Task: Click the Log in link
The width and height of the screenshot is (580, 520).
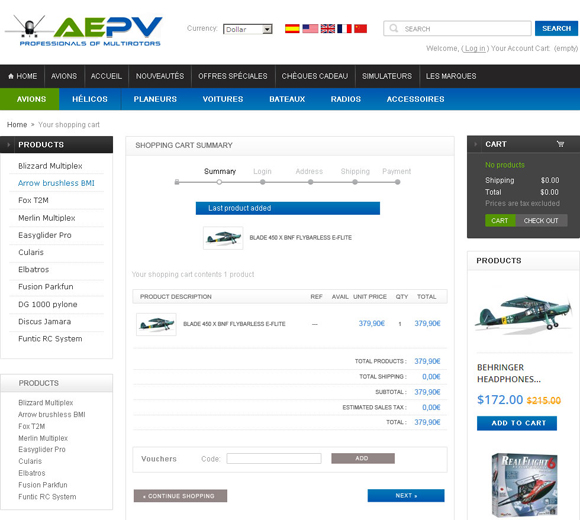Action: click(475, 48)
